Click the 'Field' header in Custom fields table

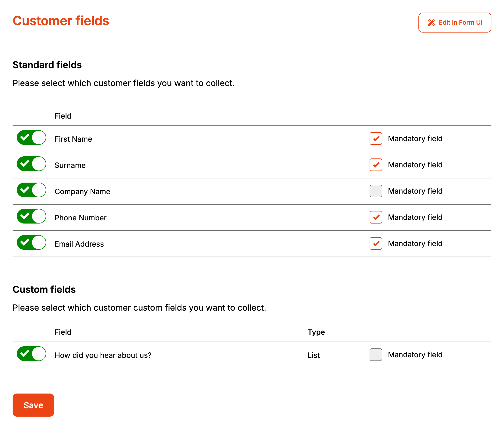pyautogui.click(x=63, y=332)
